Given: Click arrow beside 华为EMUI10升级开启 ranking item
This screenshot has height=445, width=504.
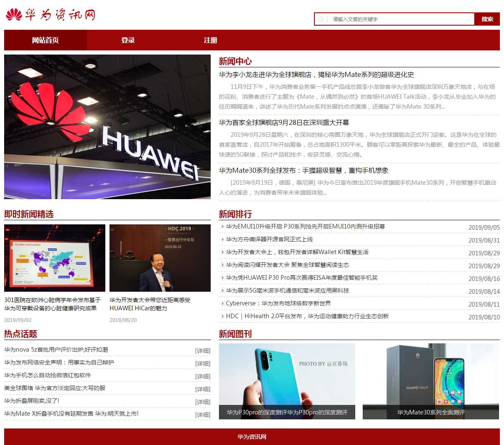Looking at the screenshot, I should (222, 227).
